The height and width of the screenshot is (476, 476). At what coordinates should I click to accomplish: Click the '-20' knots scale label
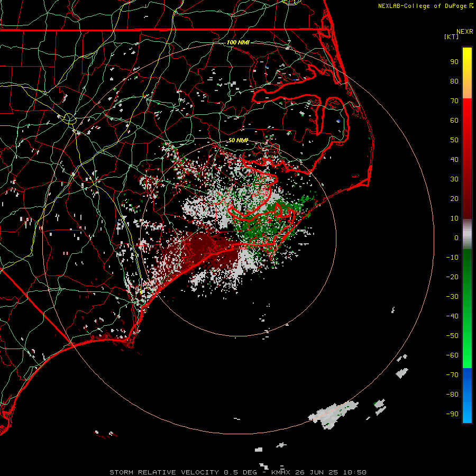[452, 277]
